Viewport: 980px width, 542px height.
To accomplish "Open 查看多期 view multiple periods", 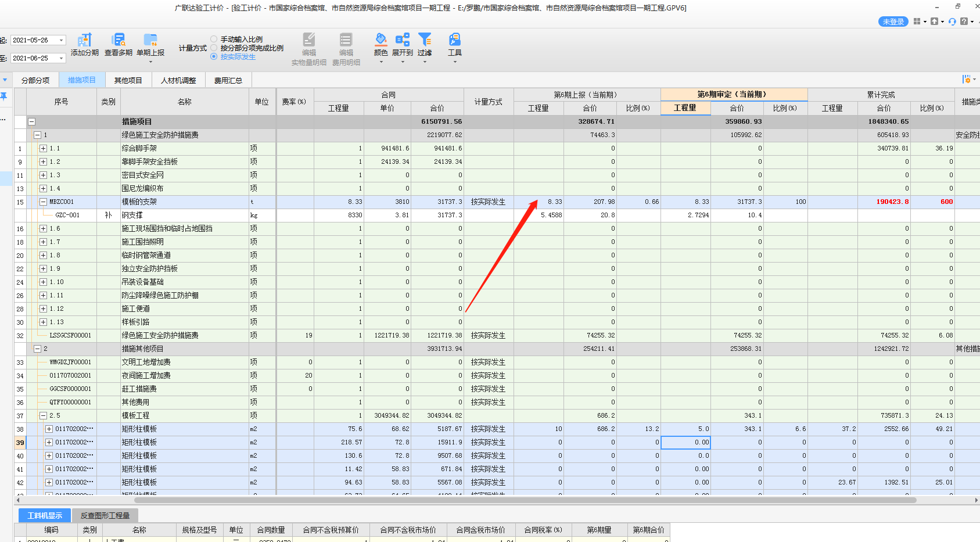I will point(119,40).
